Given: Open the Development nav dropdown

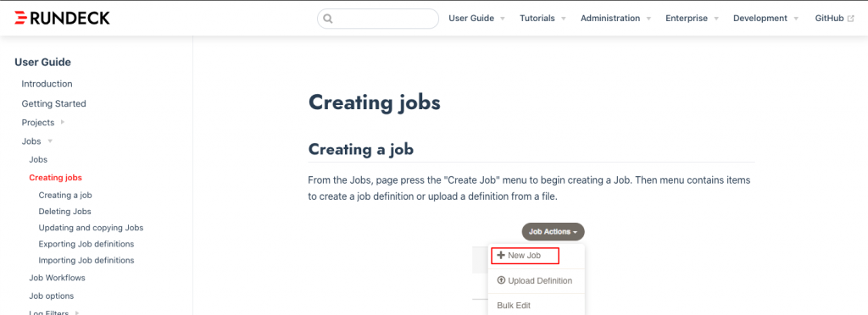Looking at the screenshot, I should [x=765, y=19].
